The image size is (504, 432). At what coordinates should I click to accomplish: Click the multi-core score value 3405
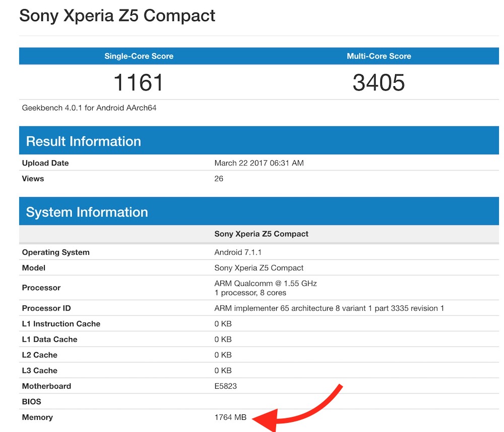(379, 82)
